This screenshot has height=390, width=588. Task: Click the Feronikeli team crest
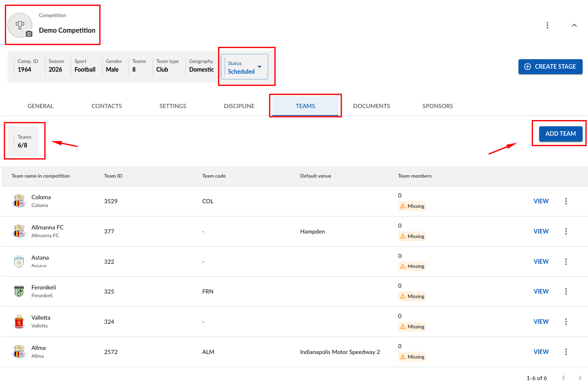click(19, 291)
